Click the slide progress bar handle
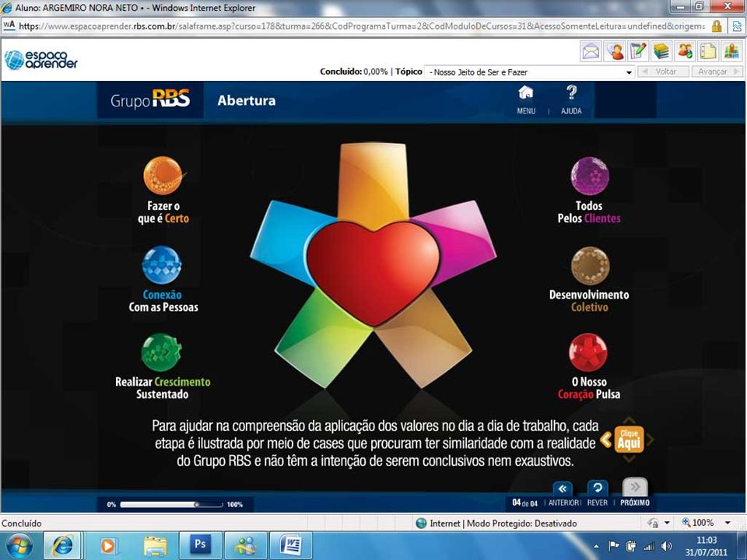 (196, 504)
